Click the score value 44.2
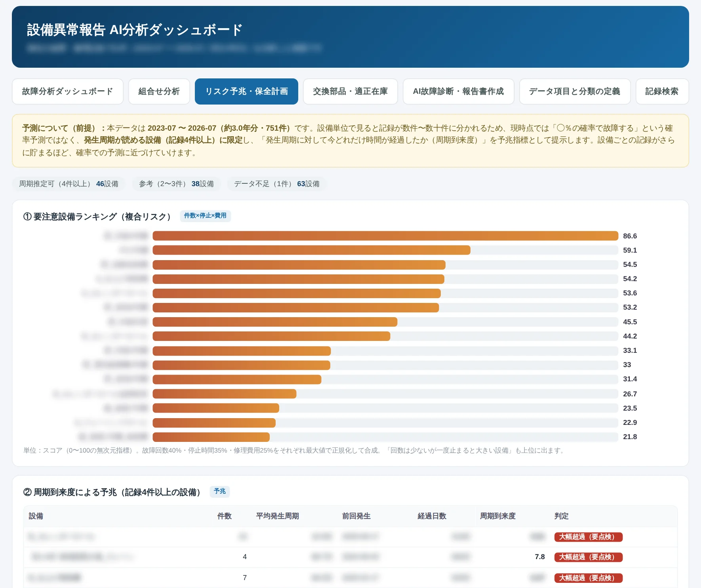The image size is (701, 588). tap(630, 336)
